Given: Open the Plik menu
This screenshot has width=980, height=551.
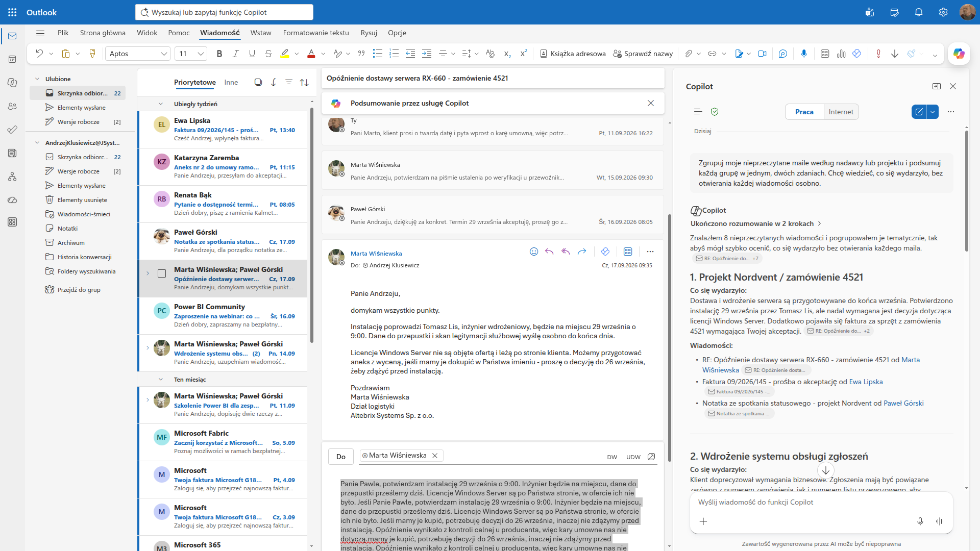Looking at the screenshot, I should tap(63, 33).
